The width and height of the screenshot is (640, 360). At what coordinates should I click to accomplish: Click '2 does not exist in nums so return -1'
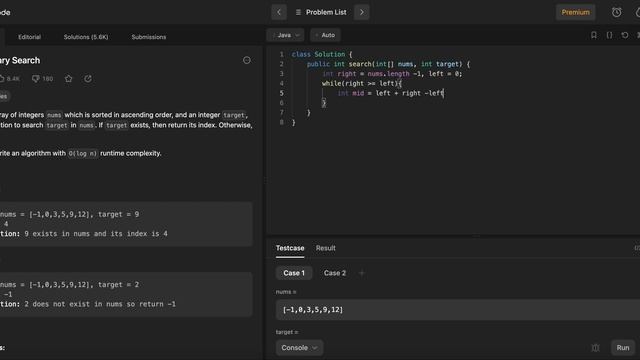[x=100, y=304]
